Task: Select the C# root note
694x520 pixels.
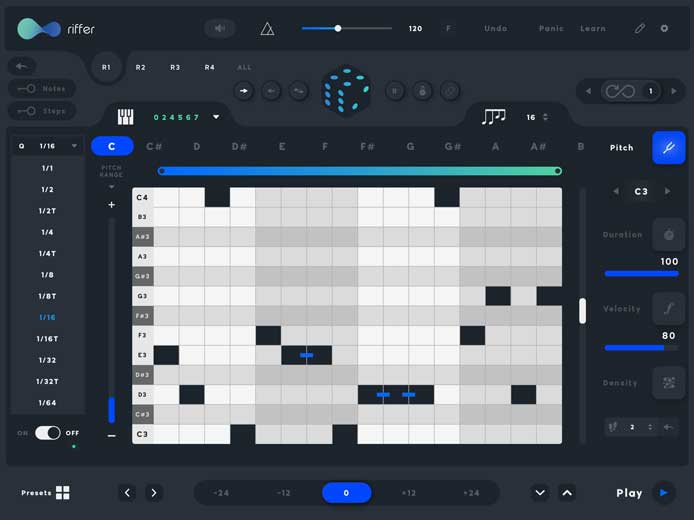Action: (154, 146)
